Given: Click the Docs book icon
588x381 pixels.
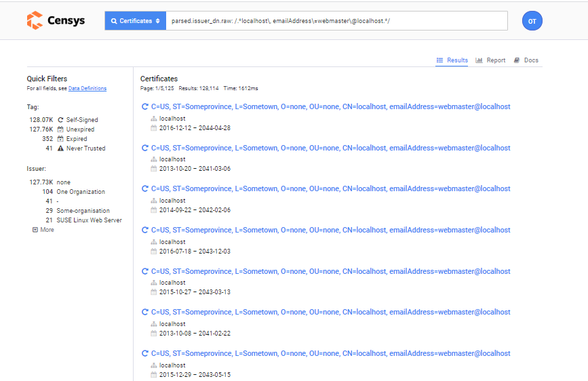Looking at the screenshot, I should pos(517,60).
